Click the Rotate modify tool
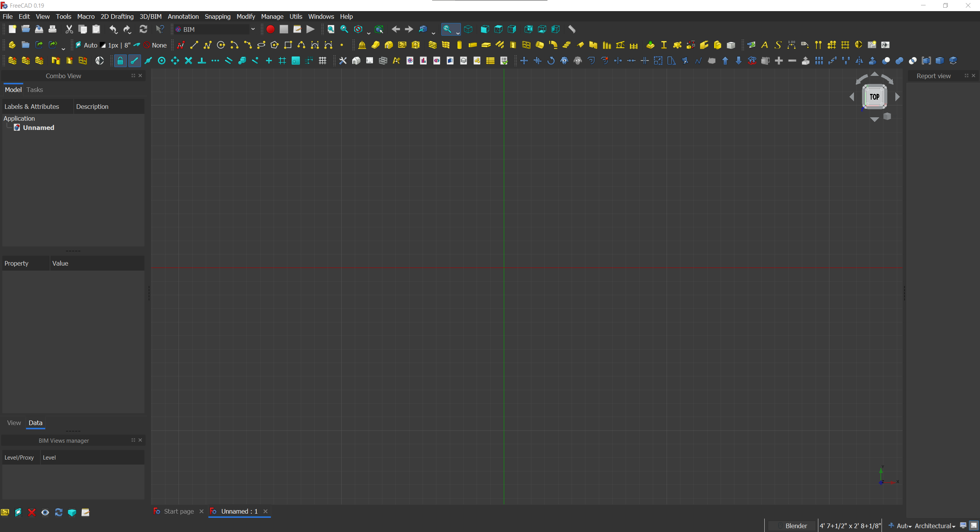Viewport: 980px width, 532px height. 551,61
